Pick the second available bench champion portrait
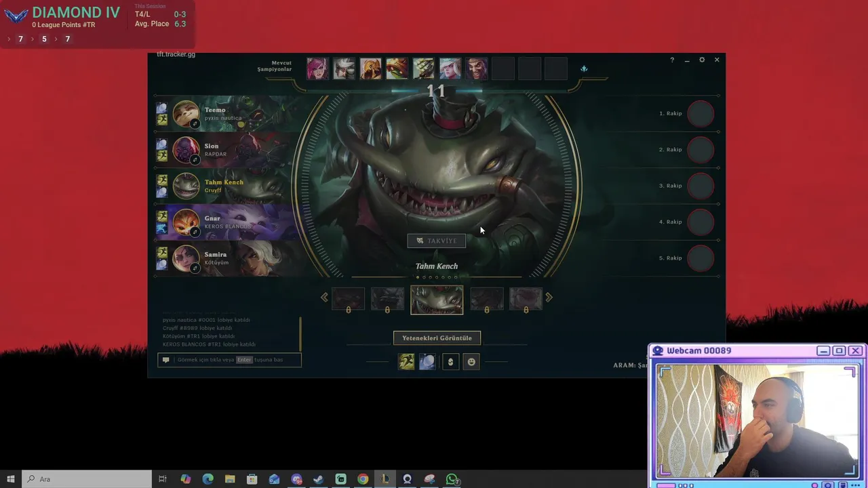This screenshot has width=868, height=488. [344, 68]
